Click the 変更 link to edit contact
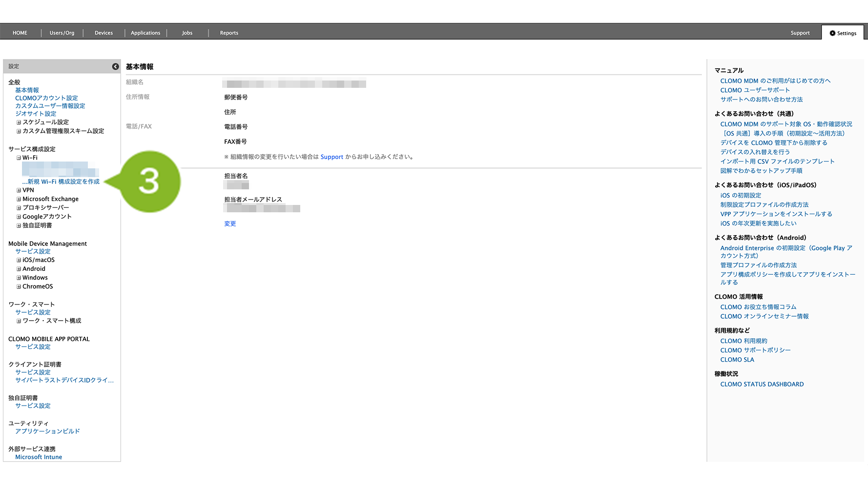Viewport: 868px width, 488px height. tap(230, 224)
